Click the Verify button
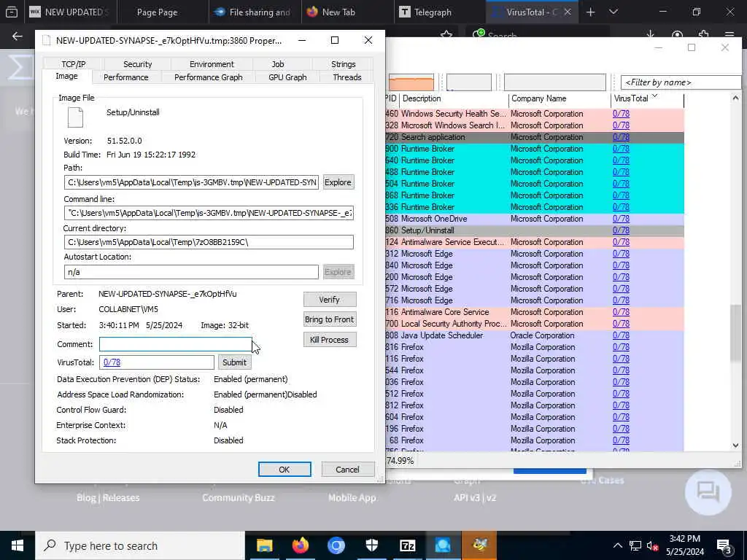Image resolution: width=747 pixels, height=560 pixels. (x=329, y=300)
